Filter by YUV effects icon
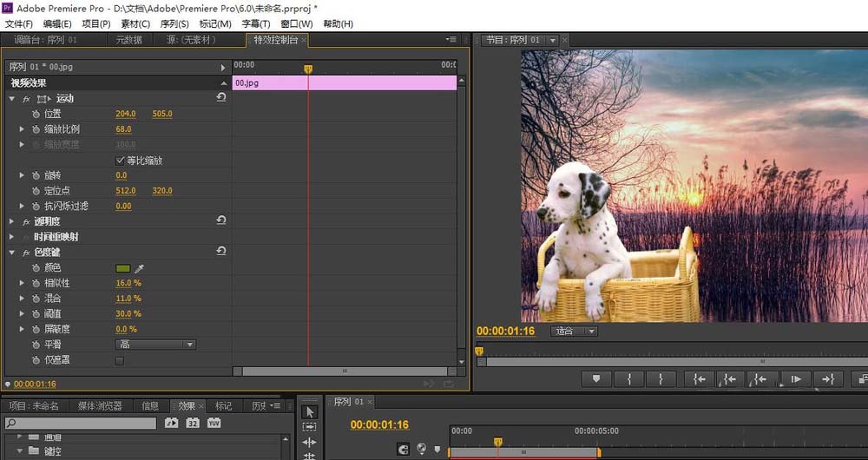Screen dimensions: 868x460 click(x=213, y=424)
